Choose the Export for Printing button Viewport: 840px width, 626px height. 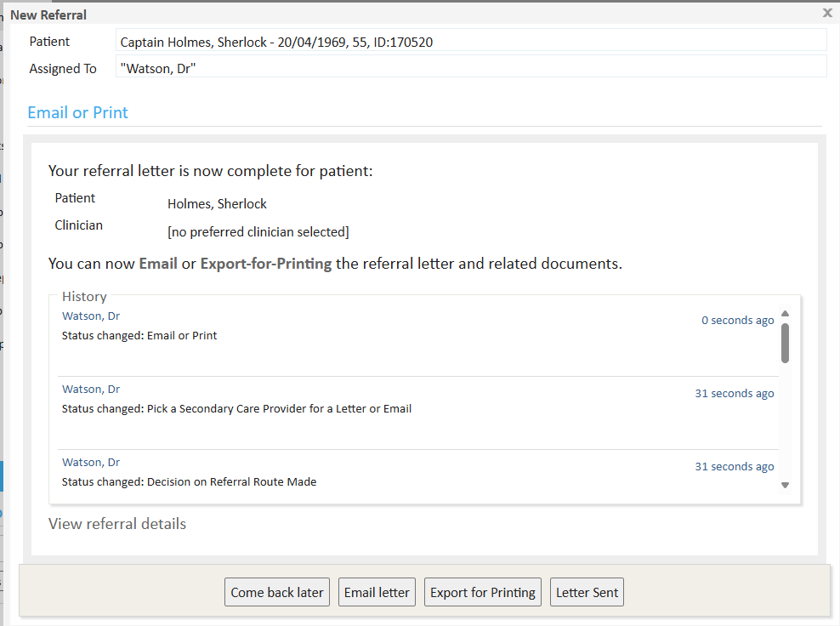point(483,592)
